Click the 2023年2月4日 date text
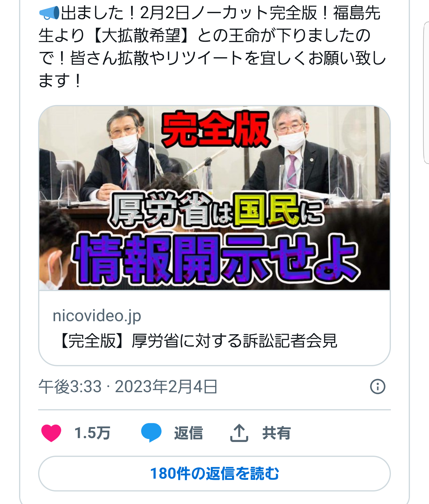This screenshot has height=504, width=429. (166, 386)
